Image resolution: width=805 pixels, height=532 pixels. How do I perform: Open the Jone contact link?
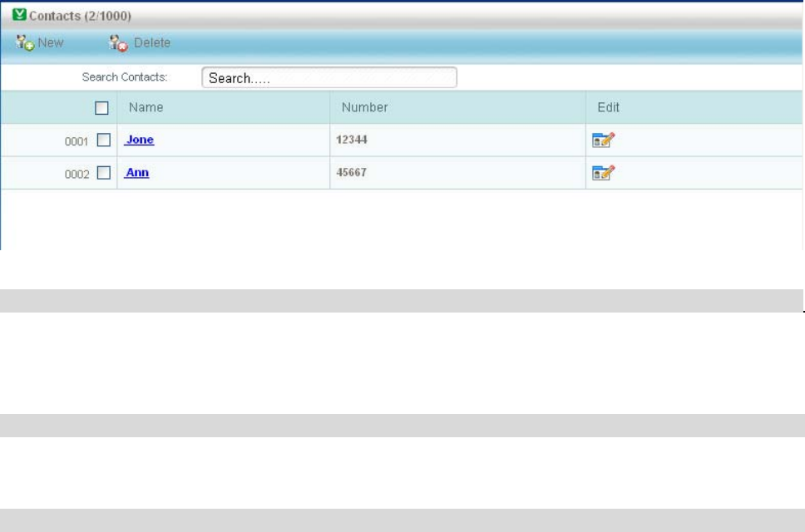pyautogui.click(x=139, y=140)
